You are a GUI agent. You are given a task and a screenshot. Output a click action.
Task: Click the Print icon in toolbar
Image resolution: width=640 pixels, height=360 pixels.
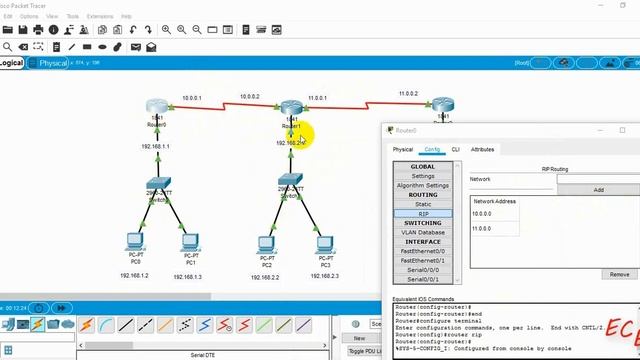point(38,30)
